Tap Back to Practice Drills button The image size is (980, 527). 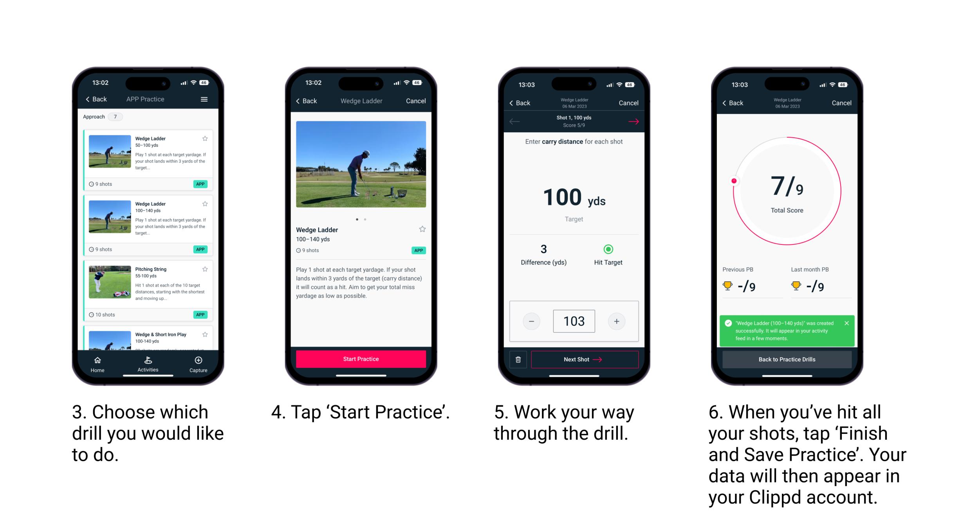787,360
